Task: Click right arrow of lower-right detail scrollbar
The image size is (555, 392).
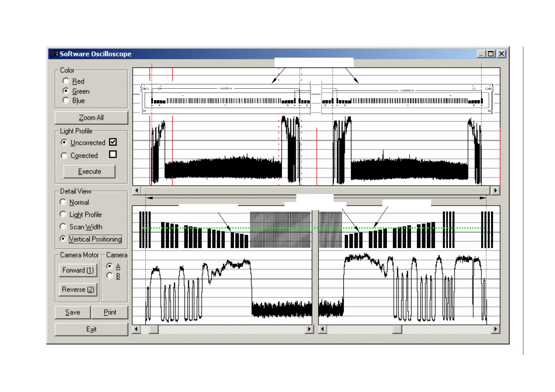Action: tap(495, 329)
